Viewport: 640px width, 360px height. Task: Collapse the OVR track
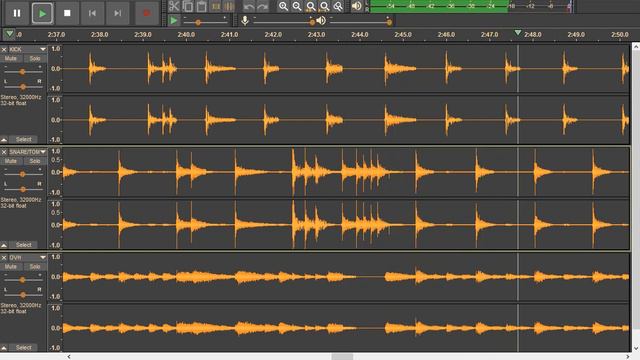point(4,348)
